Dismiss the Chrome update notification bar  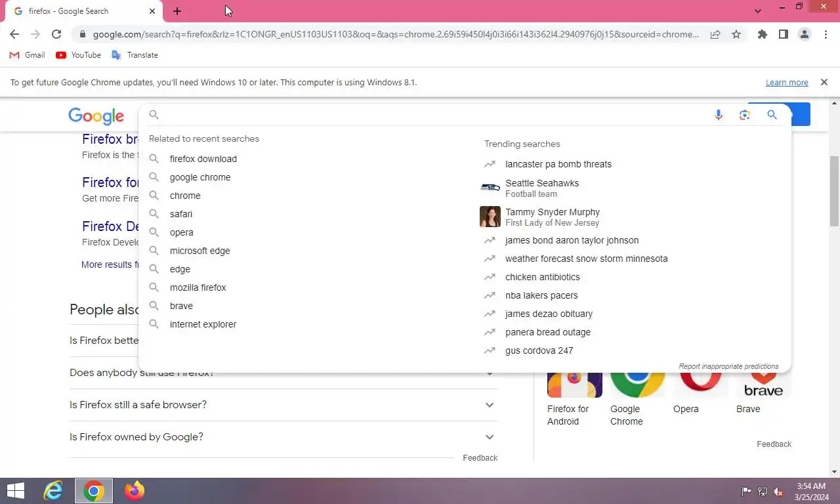pos(824,82)
